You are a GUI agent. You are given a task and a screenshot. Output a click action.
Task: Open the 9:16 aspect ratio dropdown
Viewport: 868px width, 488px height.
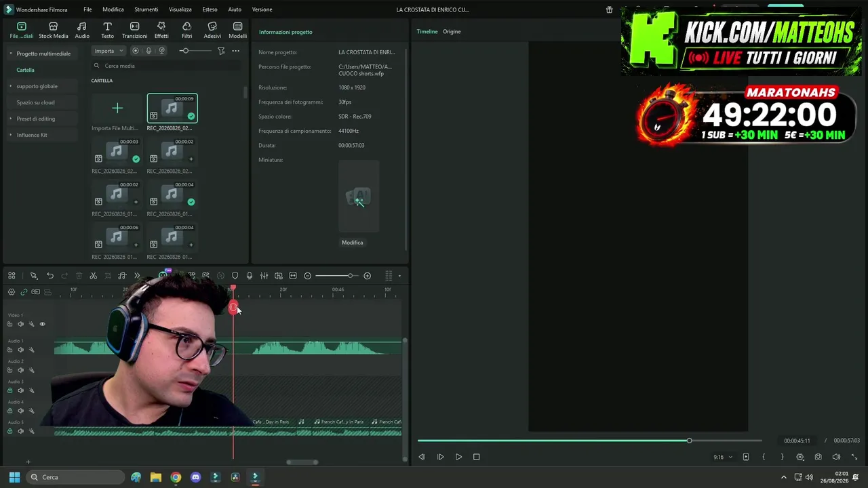click(x=723, y=457)
